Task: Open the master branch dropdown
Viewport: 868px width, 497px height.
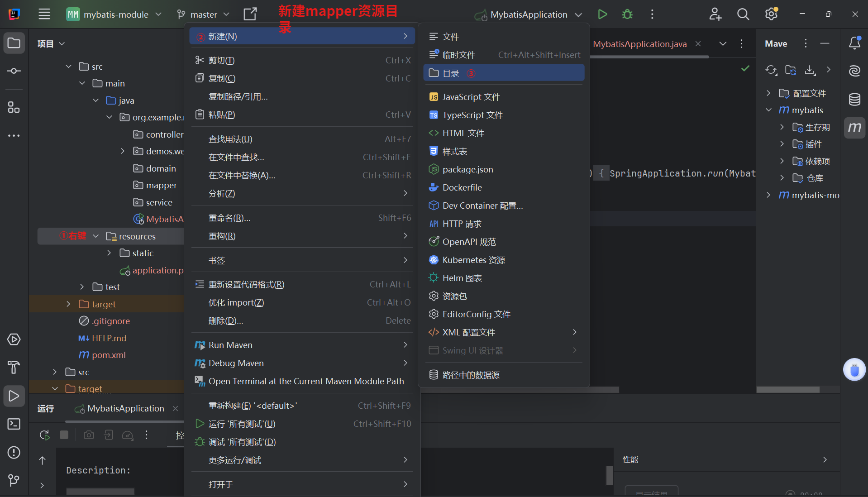Action: tap(203, 14)
